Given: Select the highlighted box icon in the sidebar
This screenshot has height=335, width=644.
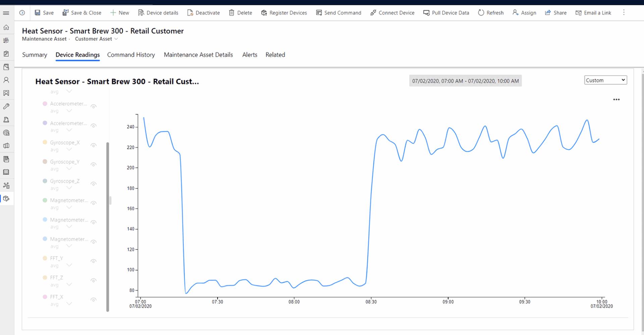Looking at the screenshot, I should (6, 199).
